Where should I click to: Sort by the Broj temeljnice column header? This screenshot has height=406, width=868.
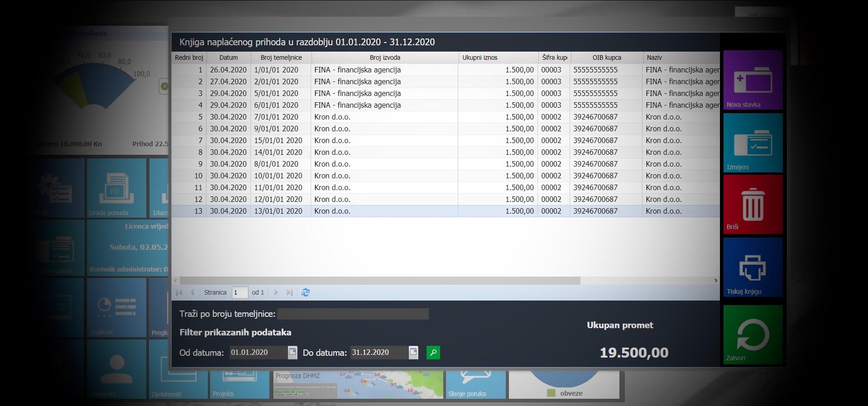281,57
